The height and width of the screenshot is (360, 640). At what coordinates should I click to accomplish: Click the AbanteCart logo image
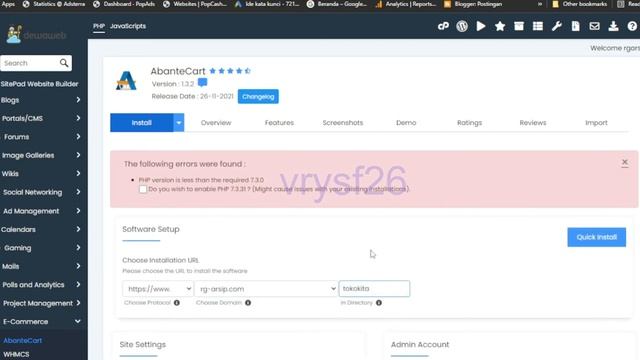[x=126, y=80]
